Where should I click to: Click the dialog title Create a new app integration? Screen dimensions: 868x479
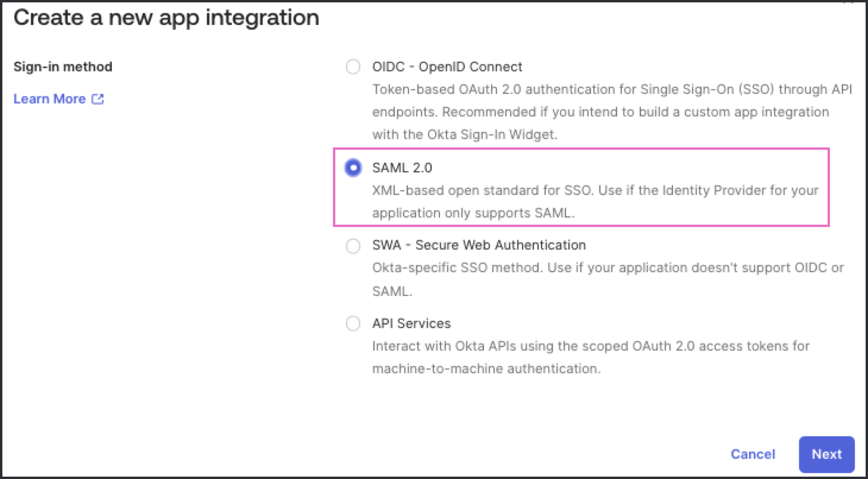point(167,18)
